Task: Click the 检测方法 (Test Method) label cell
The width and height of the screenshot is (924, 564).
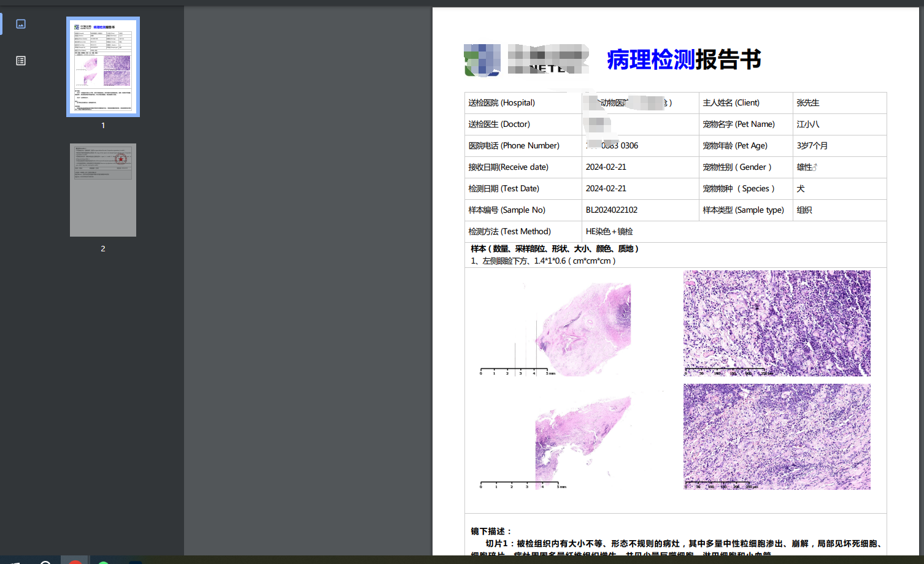Action: [523, 232]
